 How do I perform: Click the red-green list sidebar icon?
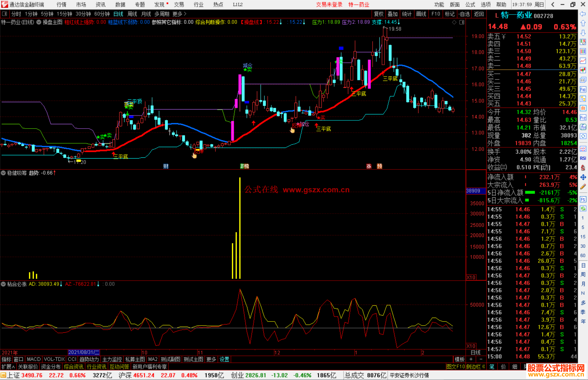click(x=583, y=42)
